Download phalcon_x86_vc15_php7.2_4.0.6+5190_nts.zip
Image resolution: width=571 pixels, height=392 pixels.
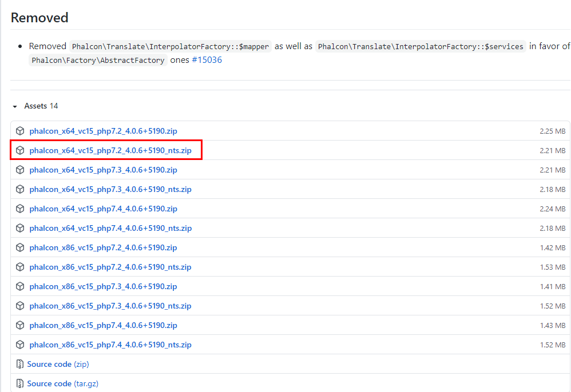pos(110,267)
